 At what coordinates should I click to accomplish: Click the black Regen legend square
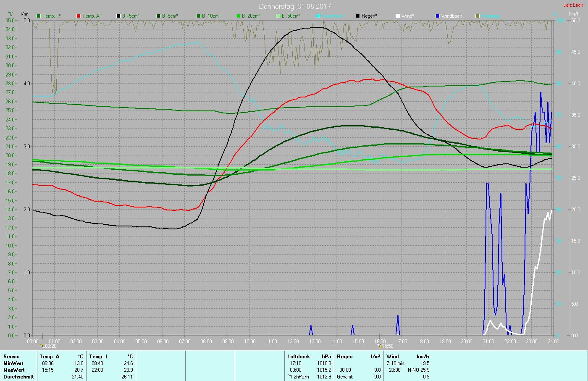358,16
